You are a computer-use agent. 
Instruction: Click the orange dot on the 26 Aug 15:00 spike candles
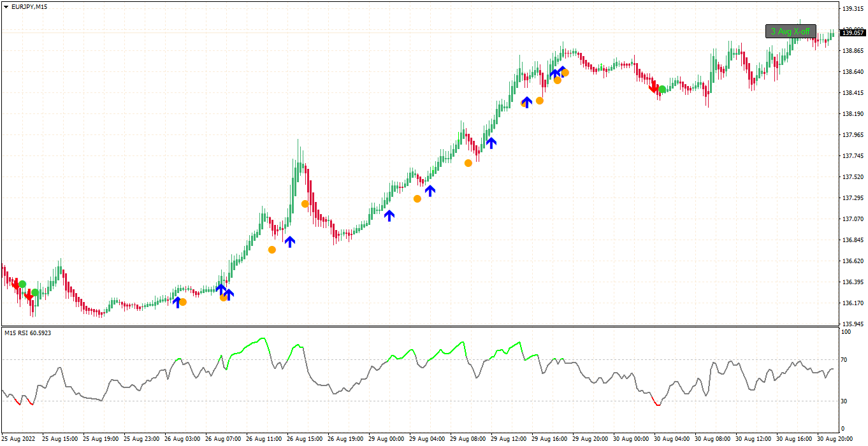pos(305,204)
